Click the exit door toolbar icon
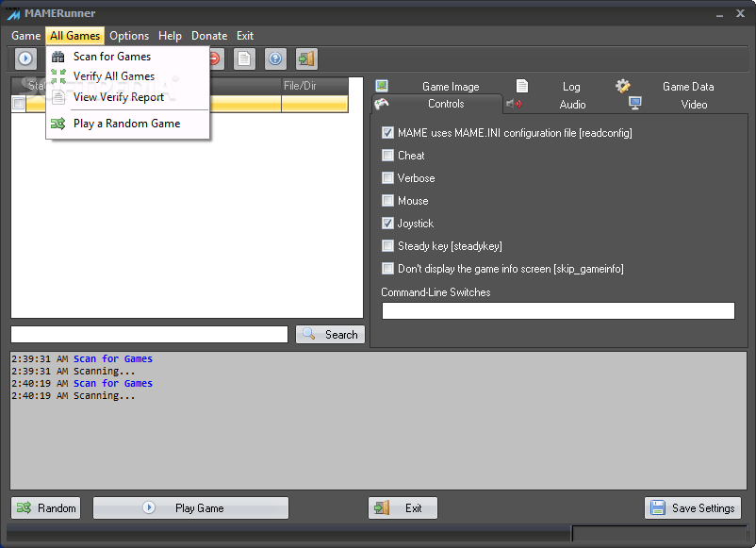The width and height of the screenshot is (756, 548). point(306,58)
